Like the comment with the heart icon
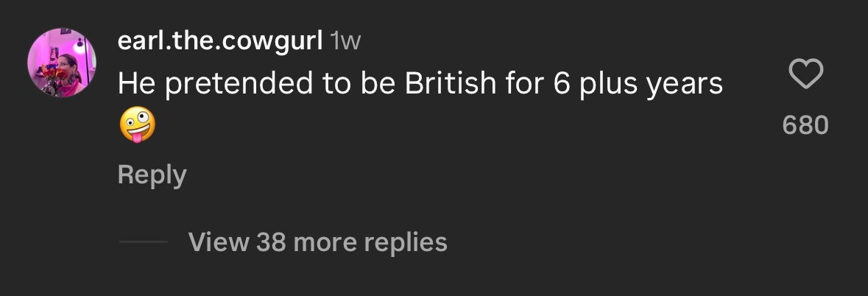This screenshot has width=868, height=296. tap(805, 74)
